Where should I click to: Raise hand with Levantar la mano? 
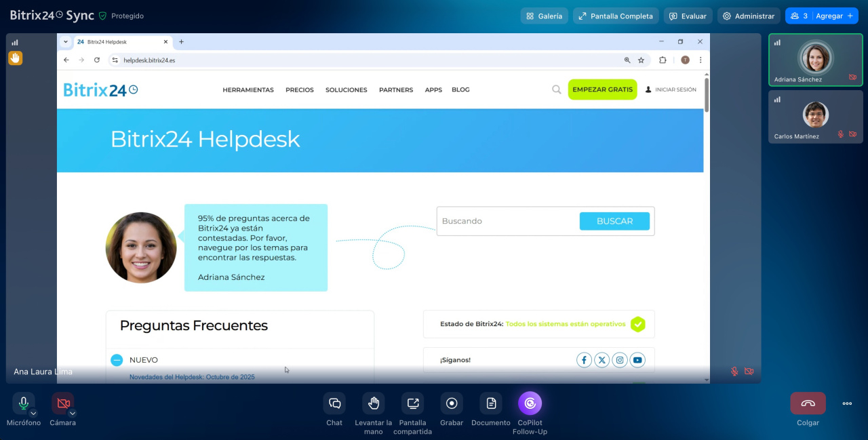point(373,403)
